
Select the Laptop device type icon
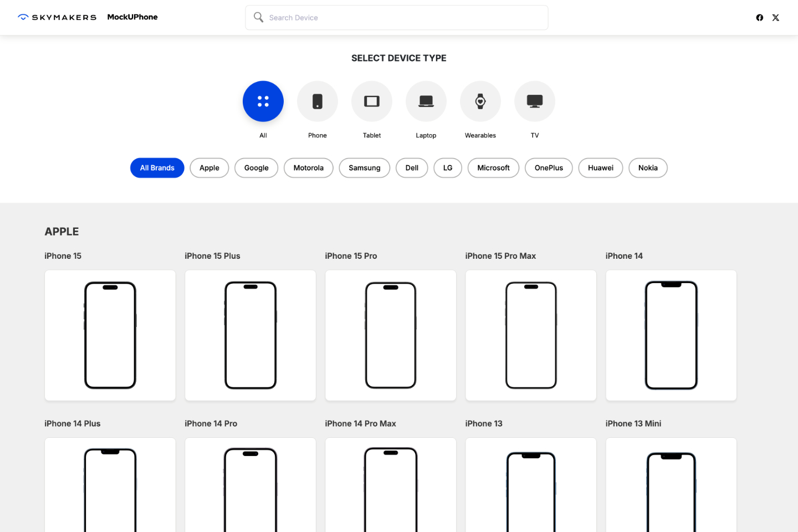click(x=426, y=101)
